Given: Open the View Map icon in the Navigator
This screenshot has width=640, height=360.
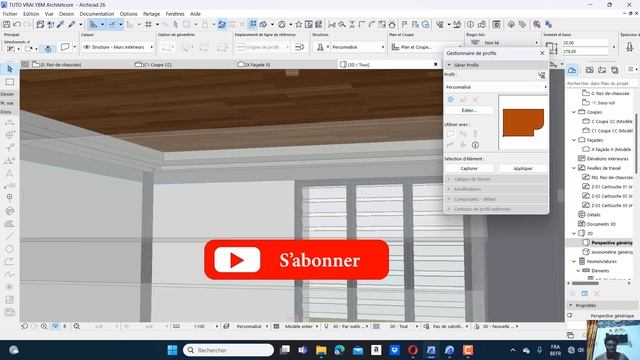Looking at the screenshot, I should tap(589, 70).
